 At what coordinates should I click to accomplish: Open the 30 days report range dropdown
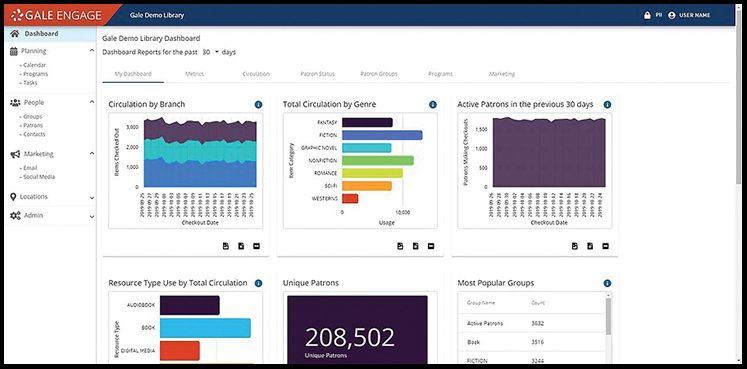click(211, 52)
